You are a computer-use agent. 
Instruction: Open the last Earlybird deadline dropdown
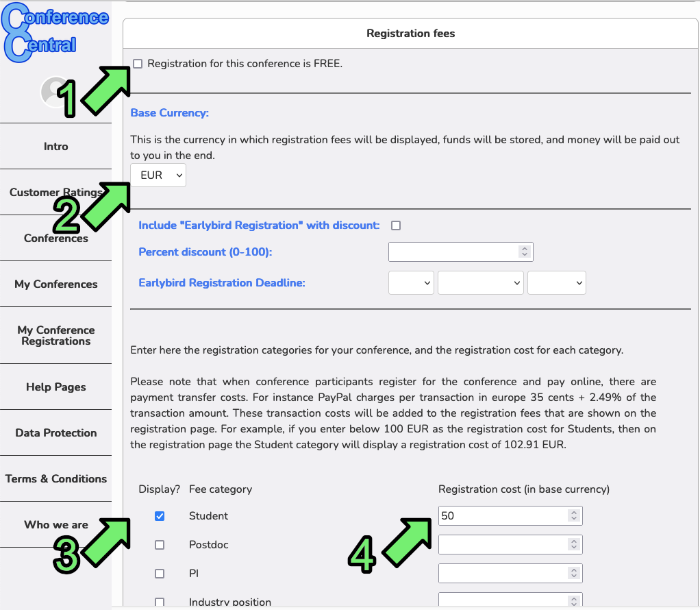click(557, 283)
